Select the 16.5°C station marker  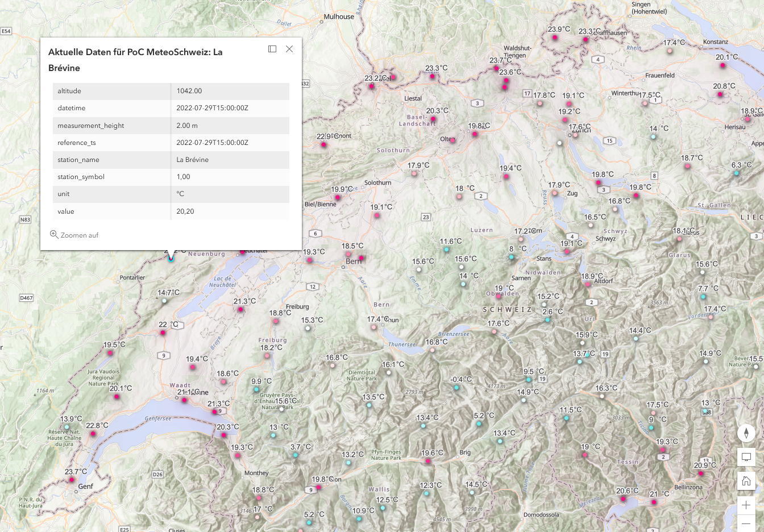[591, 225]
